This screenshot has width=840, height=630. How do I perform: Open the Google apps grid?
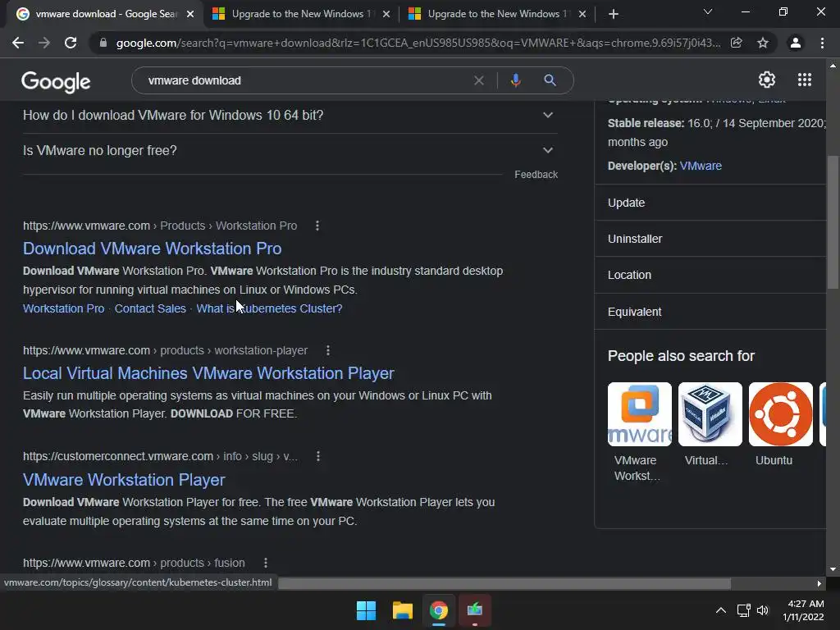click(805, 80)
